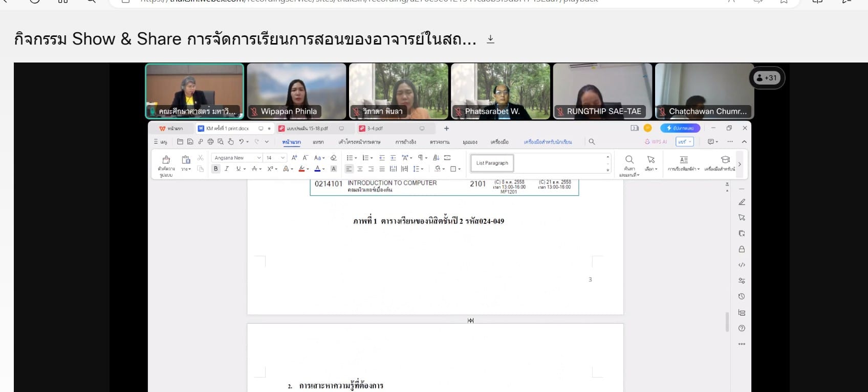This screenshot has height=392, width=868.
Task: Toggle center alignment button
Action: 360,169
